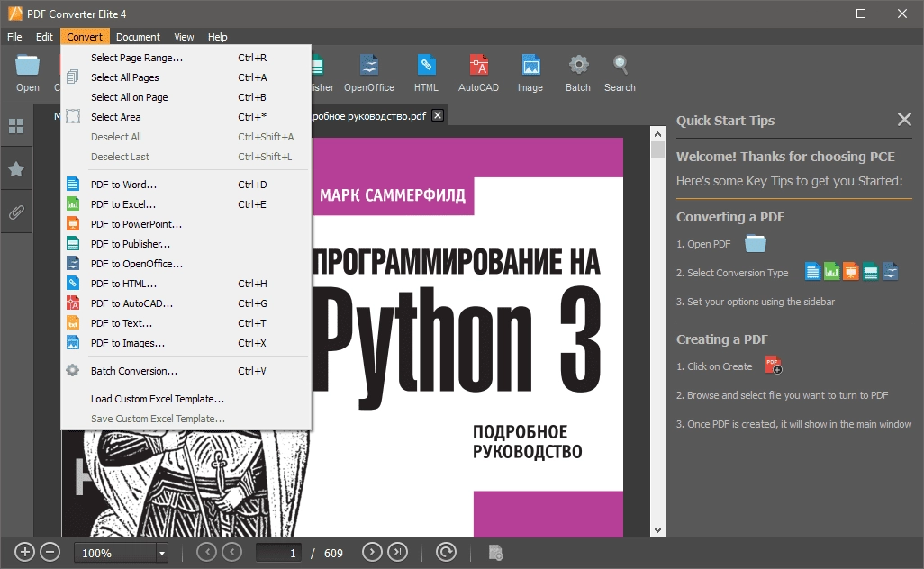Choose Select Area menu item
The height and width of the screenshot is (569, 924).
(186, 117)
